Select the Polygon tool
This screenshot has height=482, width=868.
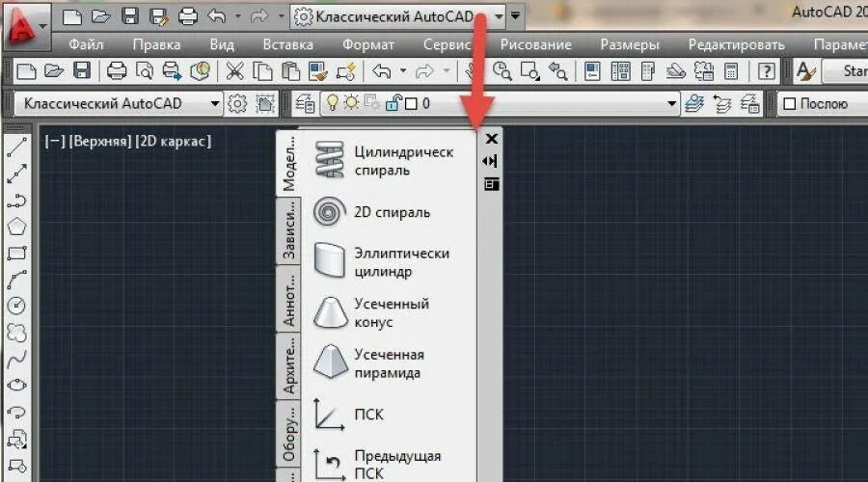(16, 227)
